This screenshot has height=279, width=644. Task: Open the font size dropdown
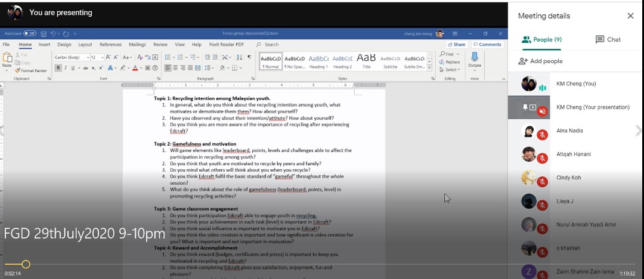101,57
